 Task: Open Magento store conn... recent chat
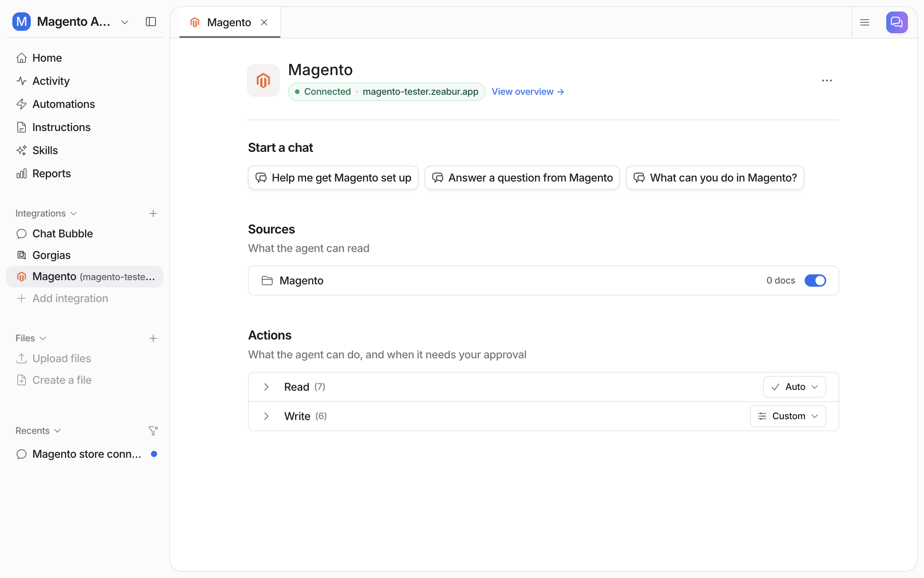click(85, 454)
